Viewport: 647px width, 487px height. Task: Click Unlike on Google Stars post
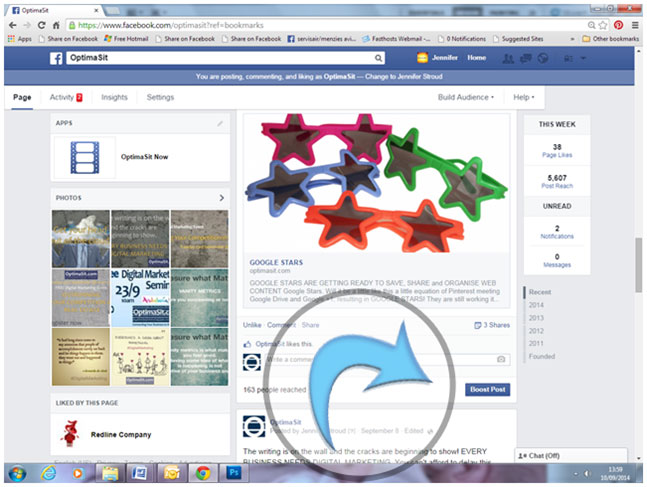(x=252, y=325)
